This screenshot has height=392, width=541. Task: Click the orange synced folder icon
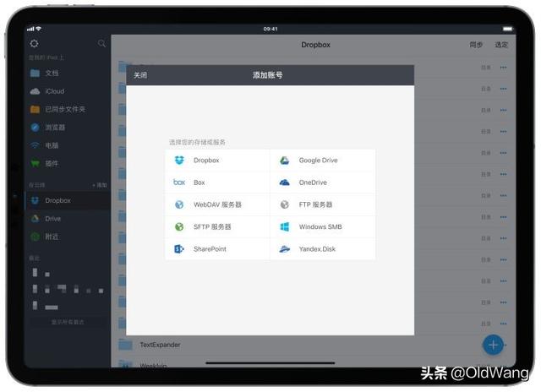(x=35, y=109)
